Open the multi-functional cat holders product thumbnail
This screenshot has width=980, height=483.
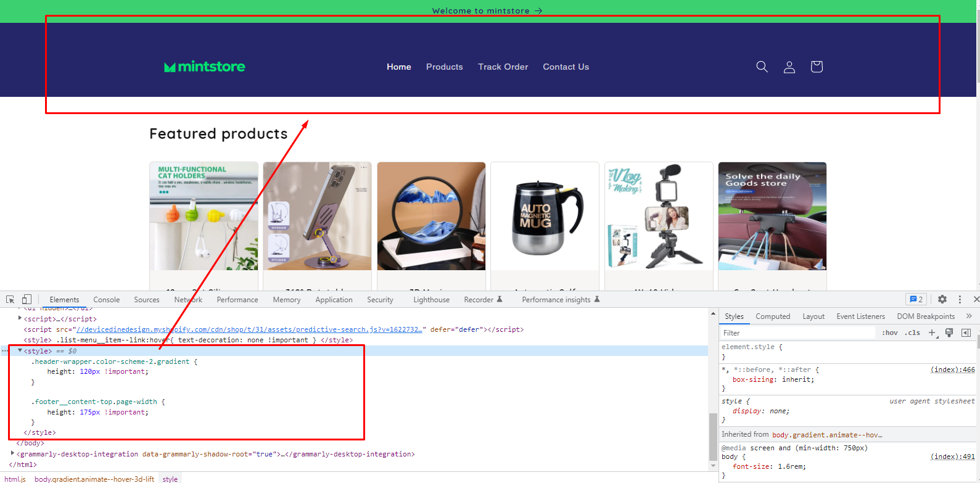pyautogui.click(x=204, y=216)
